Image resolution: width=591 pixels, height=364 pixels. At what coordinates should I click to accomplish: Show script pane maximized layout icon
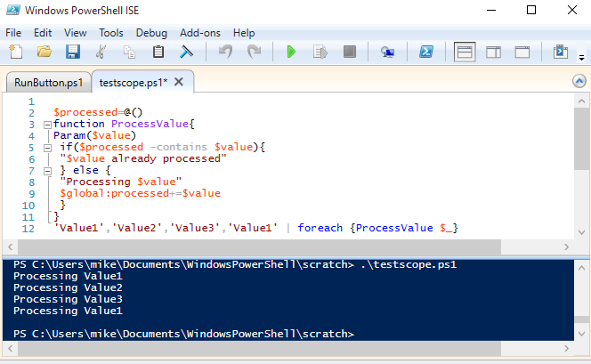[x=522, y=52]
